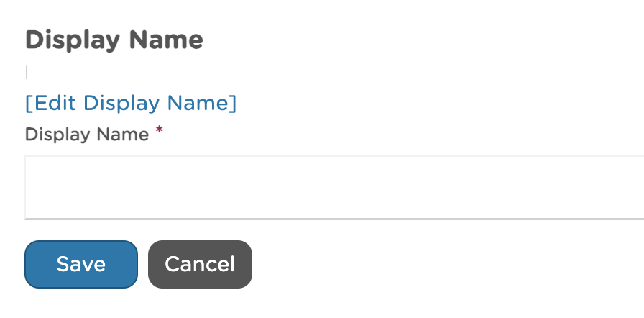Click the red required asterisk
The height and width of the screenshot is (318, 644).
tap(159, 133)
